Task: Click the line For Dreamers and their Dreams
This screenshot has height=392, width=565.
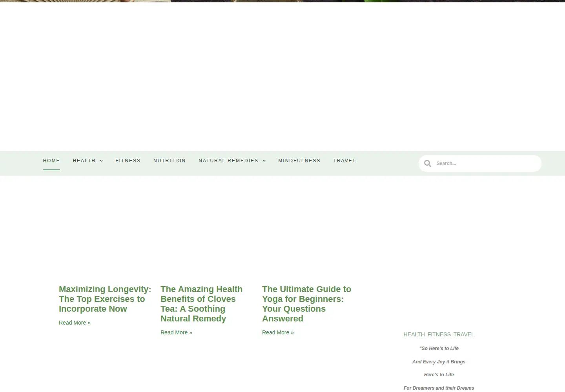Action: (439, 388)
